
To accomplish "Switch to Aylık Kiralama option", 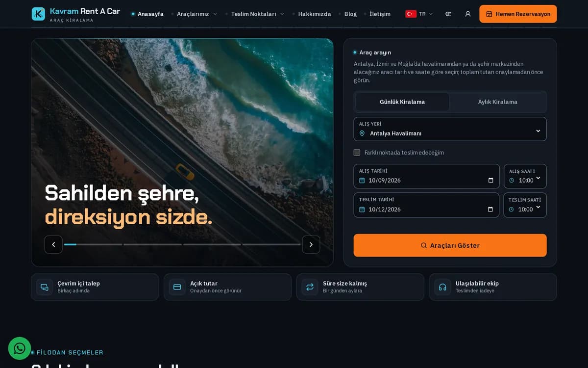I will [x=497, y=102].
